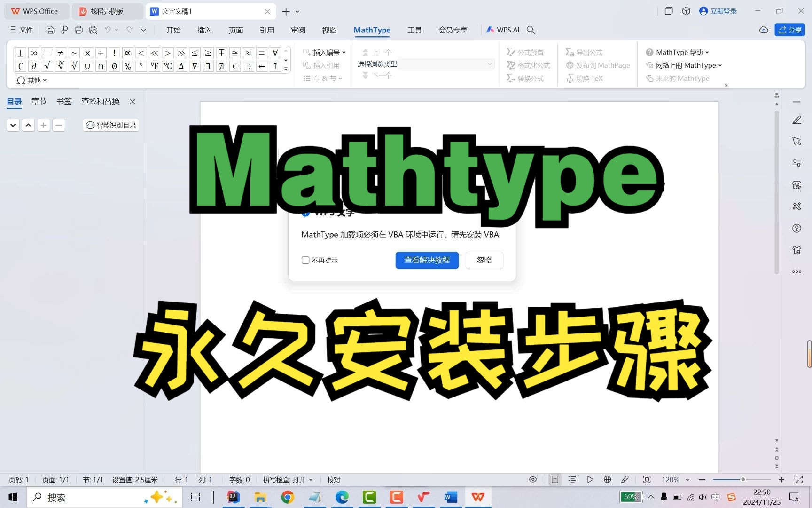
Task: Click the 查看解决教程 button
Action: click(x=427, y=260)
